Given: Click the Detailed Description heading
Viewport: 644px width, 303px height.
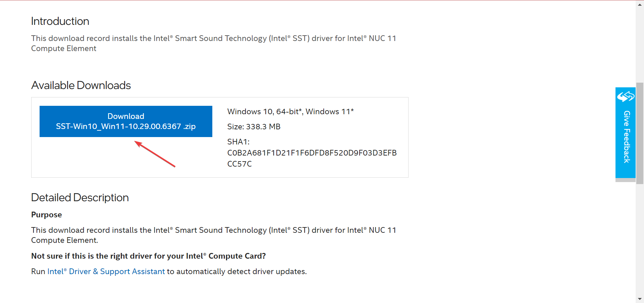Looking at the screenshot, I should pos(80,198).
